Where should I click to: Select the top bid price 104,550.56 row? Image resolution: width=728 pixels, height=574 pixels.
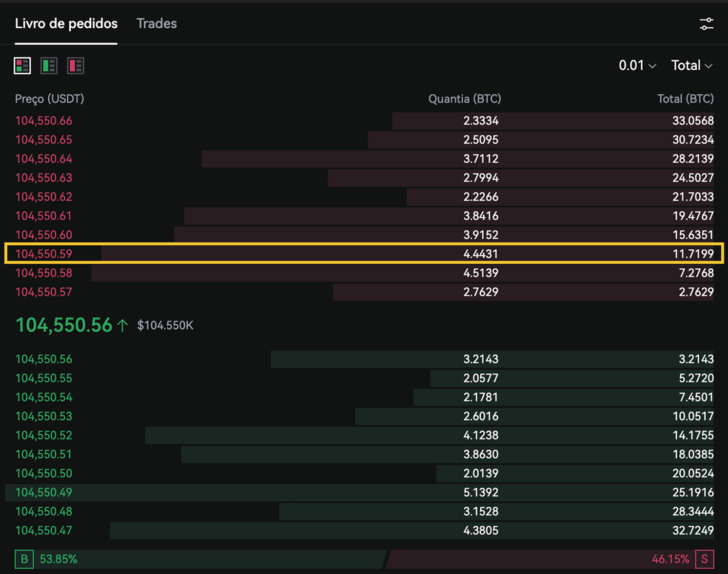[44, 359]
